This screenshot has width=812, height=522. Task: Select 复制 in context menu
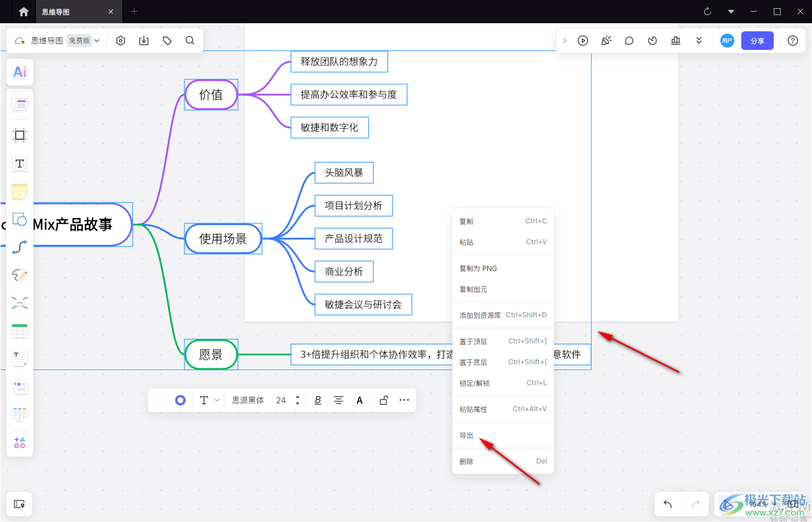point(503,221)
